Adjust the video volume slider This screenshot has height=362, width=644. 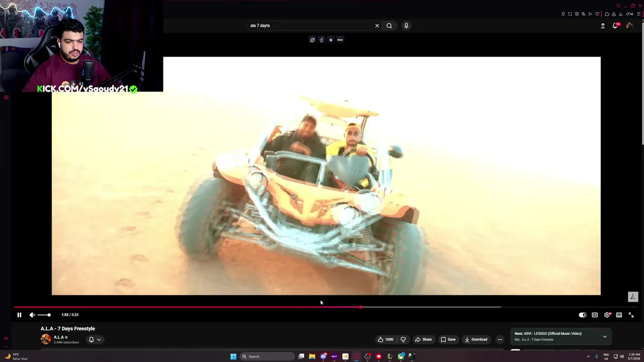(43, 315)
